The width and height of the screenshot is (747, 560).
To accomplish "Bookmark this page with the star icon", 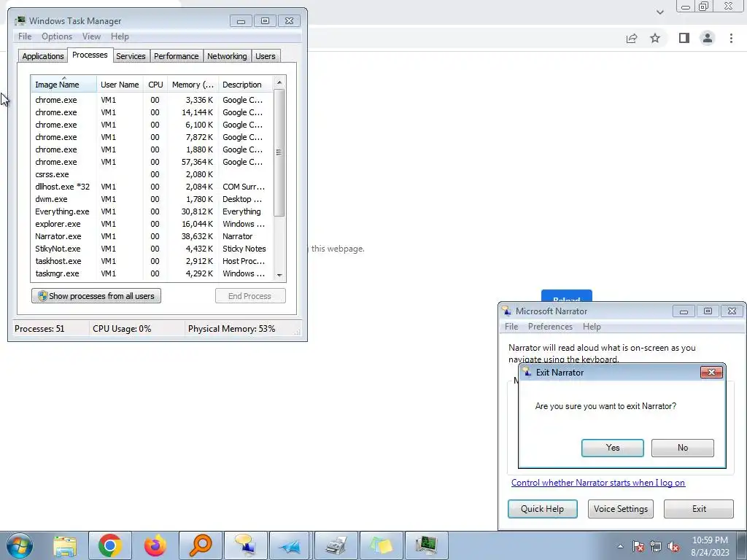I will click(x=655, y=38).
